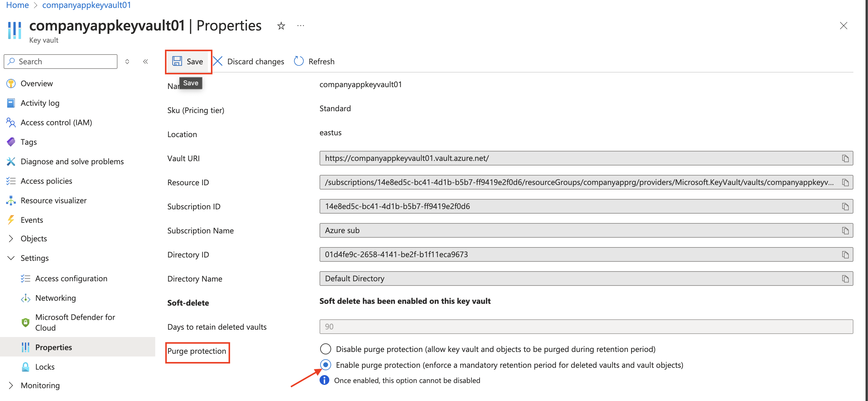Click the Resource visualizer icon

coord(11,200)
